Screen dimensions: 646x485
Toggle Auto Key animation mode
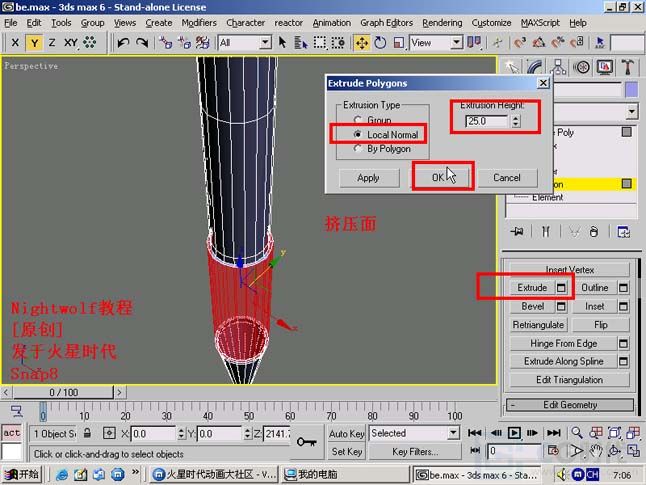point(346,433)
